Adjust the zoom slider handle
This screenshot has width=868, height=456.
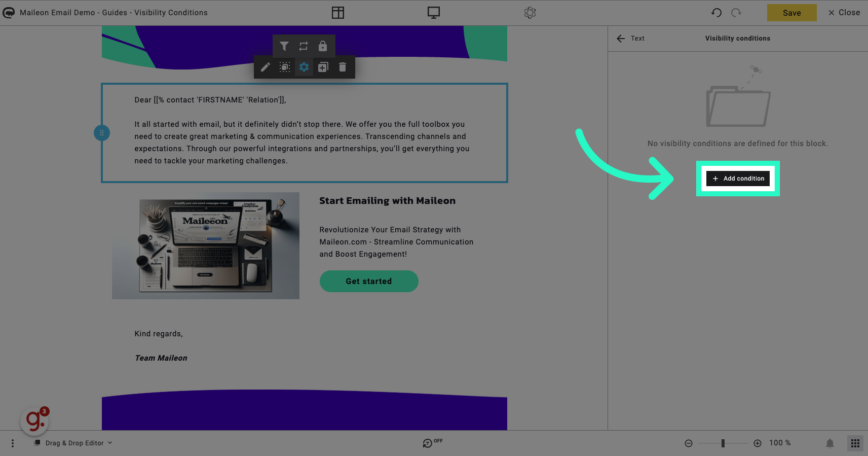click(x=723, y=443)
